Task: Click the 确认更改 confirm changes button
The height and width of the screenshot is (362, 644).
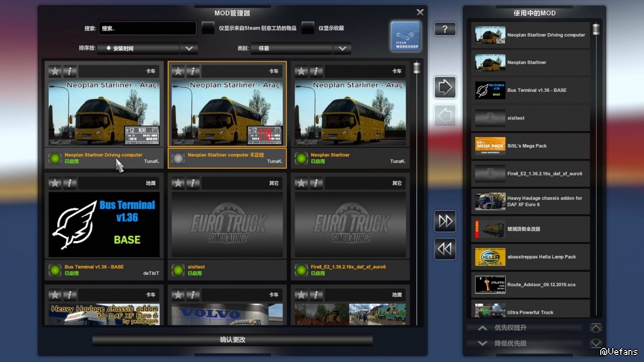Action: point(233,340)
